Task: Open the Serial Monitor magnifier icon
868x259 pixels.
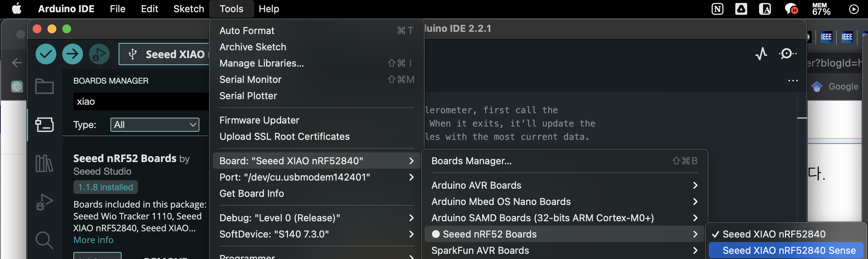Action: click(787, 54)
